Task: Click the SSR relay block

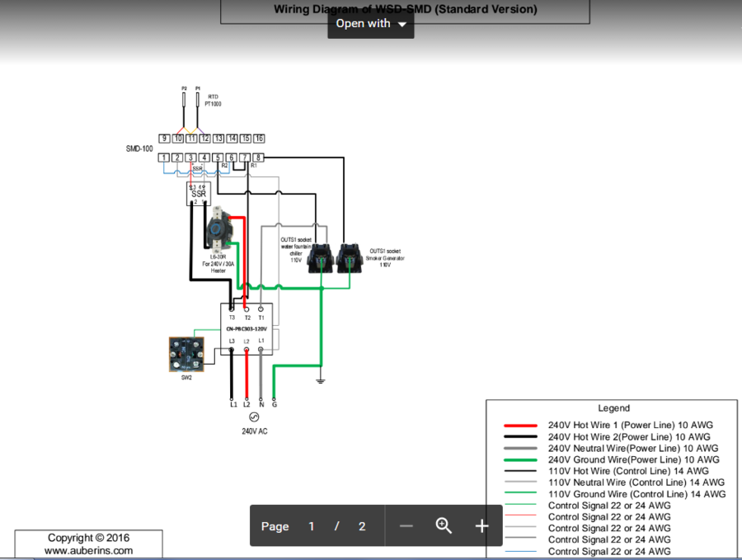Action: (199, 194)
